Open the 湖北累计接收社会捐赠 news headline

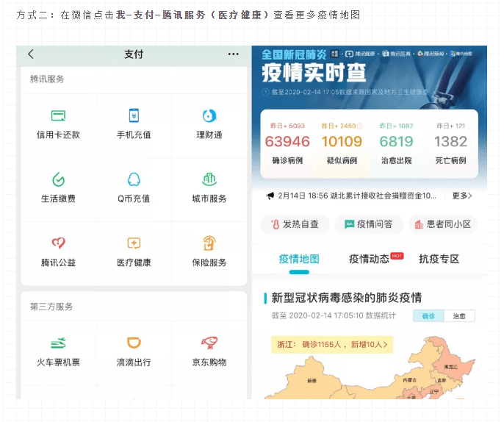coord(357,196)
